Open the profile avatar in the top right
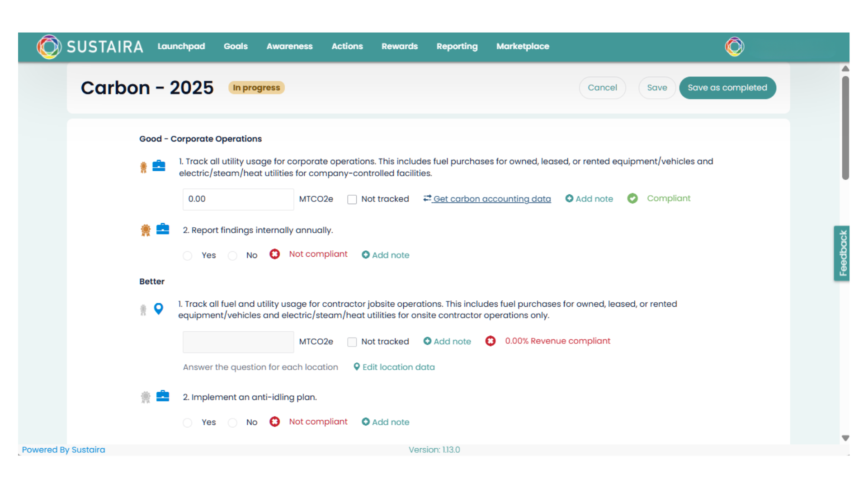 click(735, 46)
